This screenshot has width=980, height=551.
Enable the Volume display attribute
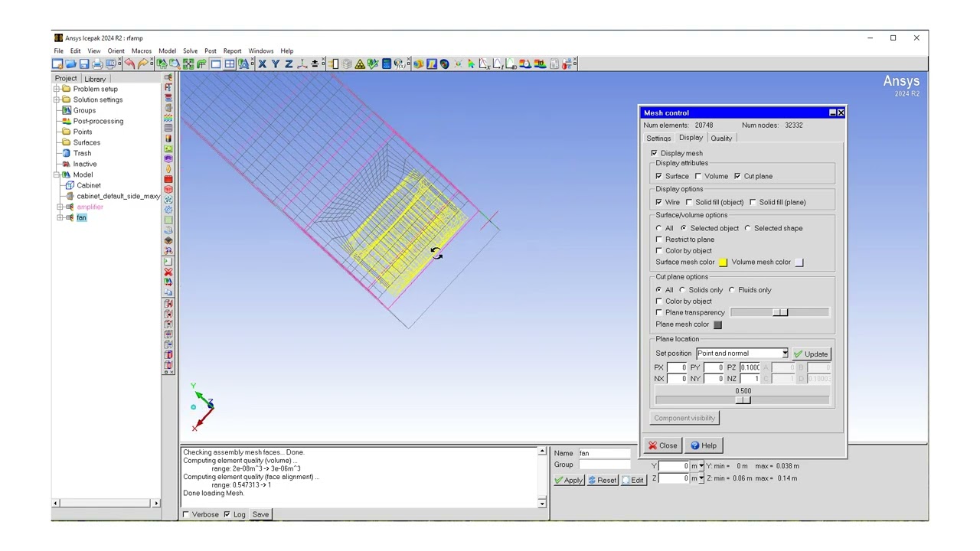coord(698,176)
